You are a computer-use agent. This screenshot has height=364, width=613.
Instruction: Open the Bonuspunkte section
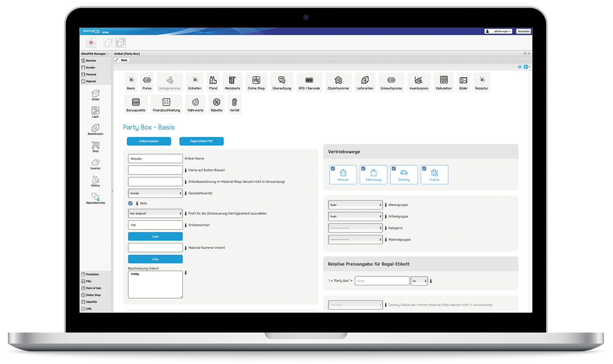coord(135,103)
